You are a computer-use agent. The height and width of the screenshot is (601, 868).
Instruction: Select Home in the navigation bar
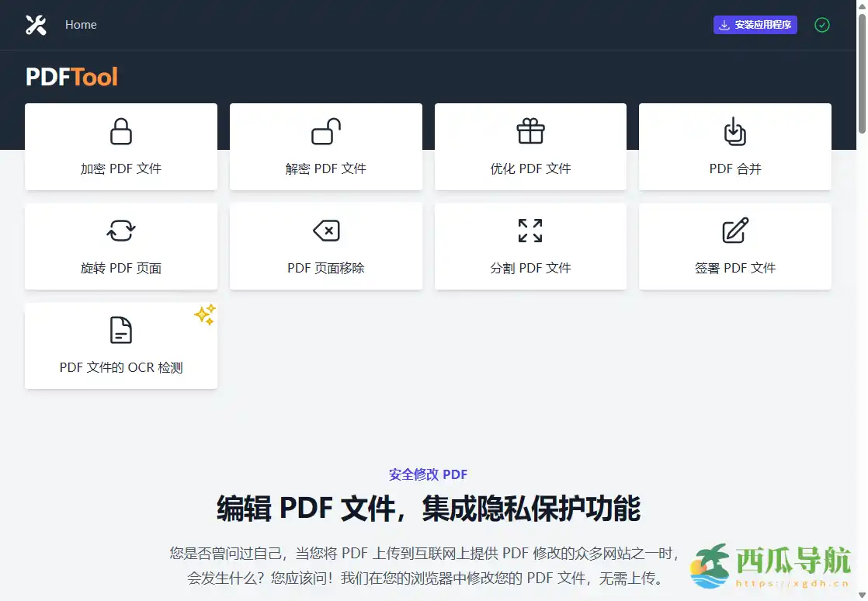(81, 24)
